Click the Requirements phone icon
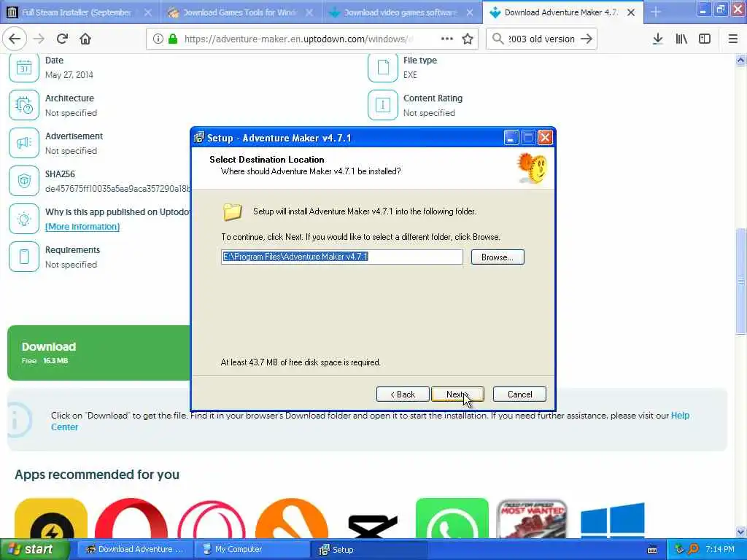The height and width of the screenshot is (560, 747). tap(24, 256)
